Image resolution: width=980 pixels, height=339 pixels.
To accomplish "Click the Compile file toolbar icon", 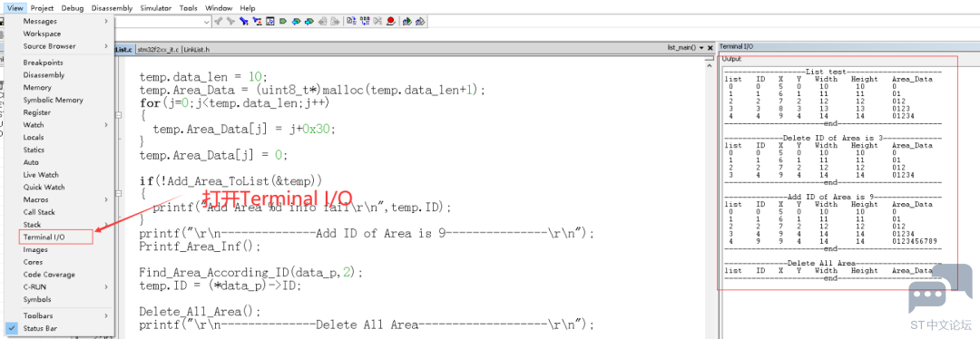I will click(351, 21).
